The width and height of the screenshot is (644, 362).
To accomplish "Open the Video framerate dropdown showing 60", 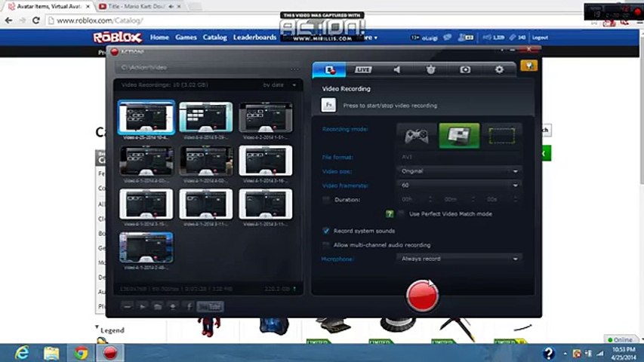I will coord(459,185).
